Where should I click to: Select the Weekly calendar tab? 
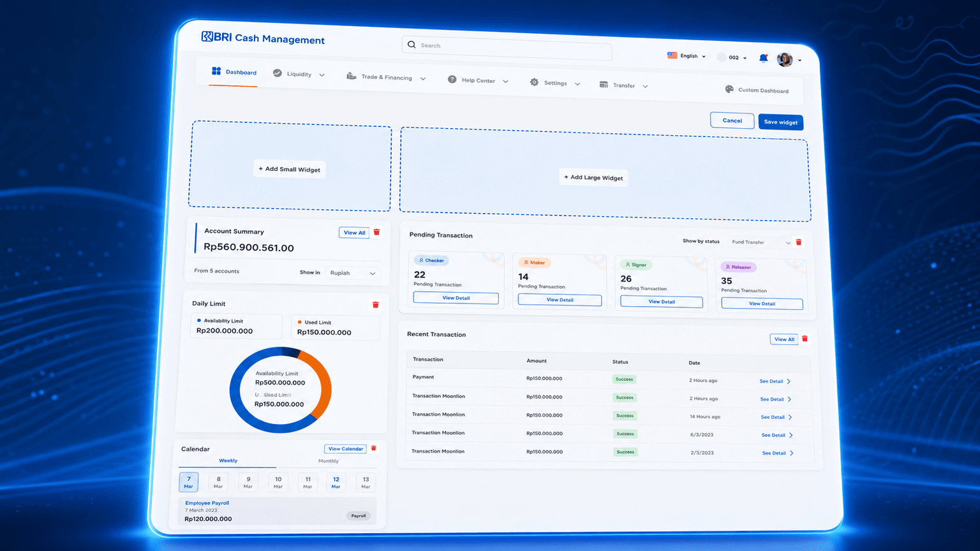pos(228,460)
